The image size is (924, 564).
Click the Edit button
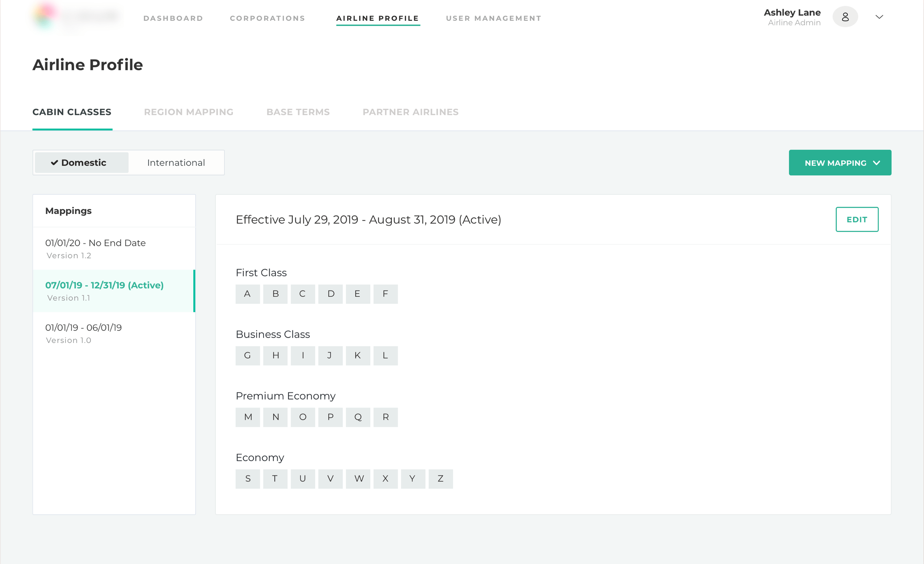coord(856,219)
